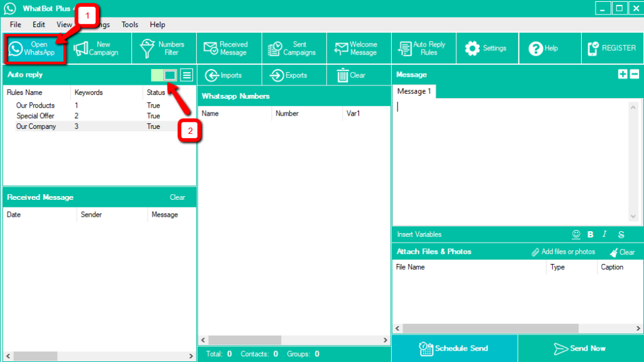Open the Received Message toolbar icon
Screen dimensions: 644x362
coord(226,48)
